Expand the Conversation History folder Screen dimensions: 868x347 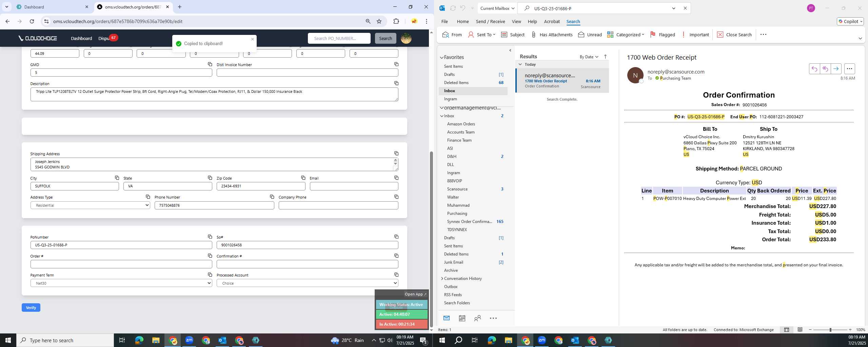442,279
